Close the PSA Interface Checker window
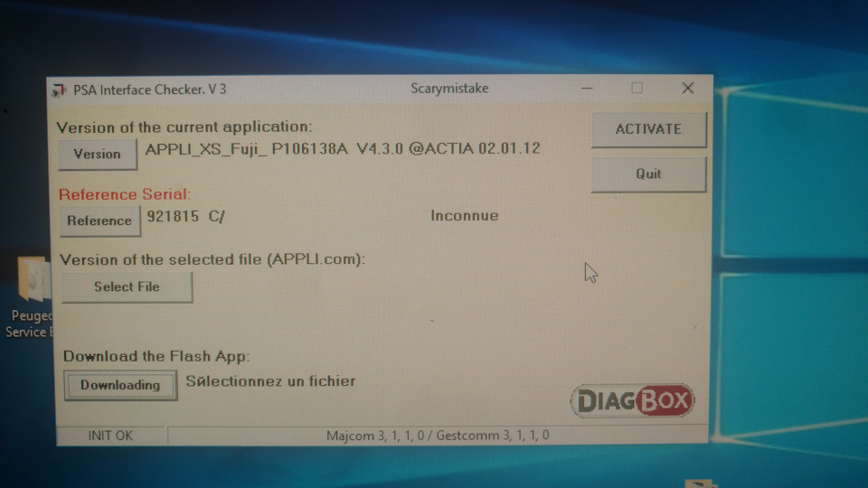The image size is (868, 488). click(687, 88)
